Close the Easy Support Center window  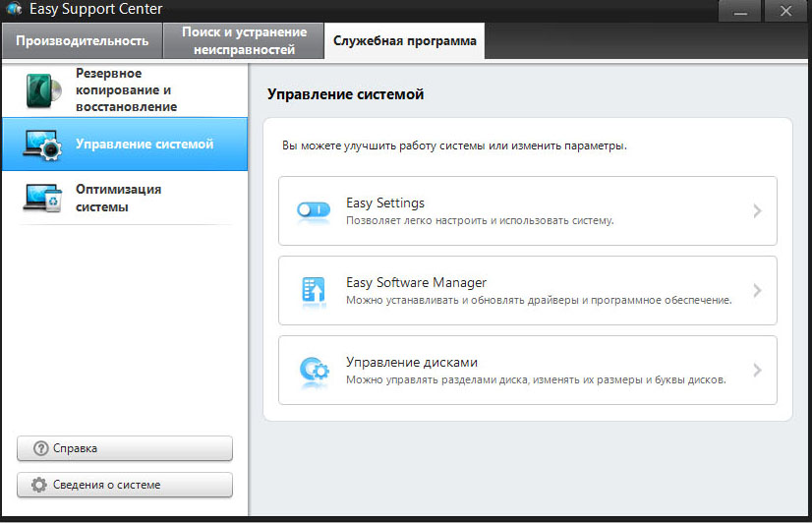785,11
